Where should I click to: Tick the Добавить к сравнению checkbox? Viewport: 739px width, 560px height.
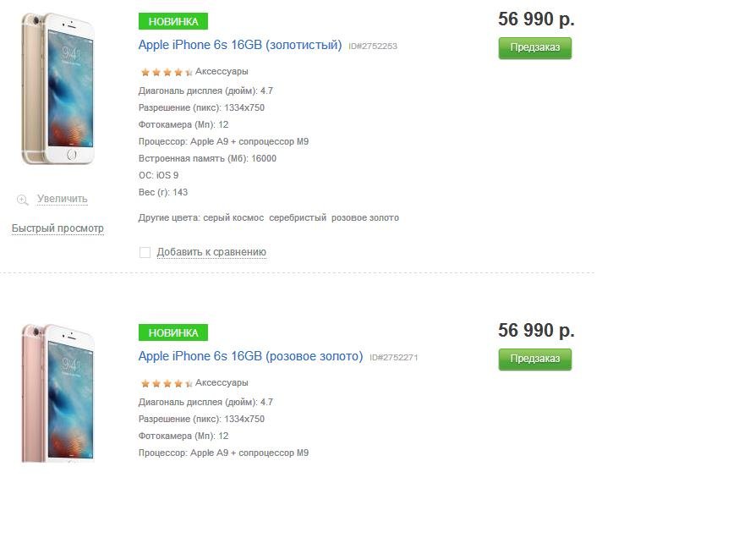[x=145, y=253]
